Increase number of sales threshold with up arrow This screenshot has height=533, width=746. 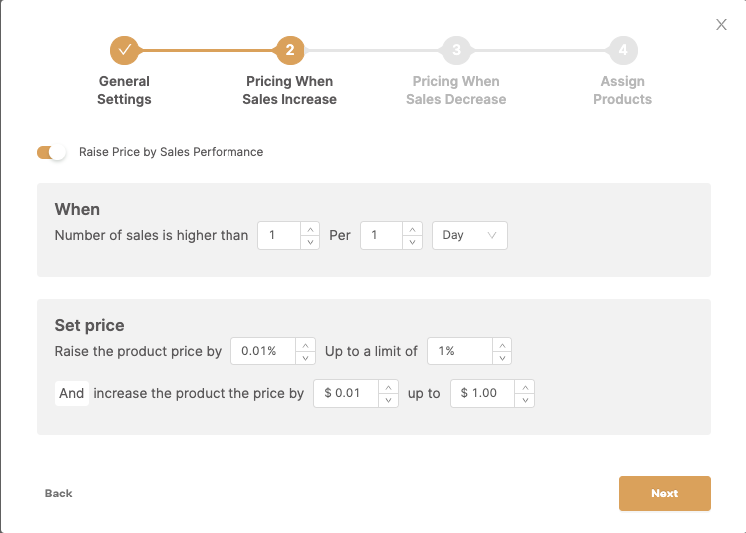310,229
